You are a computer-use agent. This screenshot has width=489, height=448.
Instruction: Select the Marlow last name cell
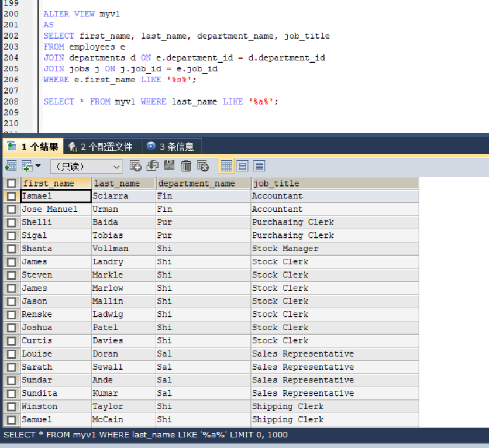123,288
